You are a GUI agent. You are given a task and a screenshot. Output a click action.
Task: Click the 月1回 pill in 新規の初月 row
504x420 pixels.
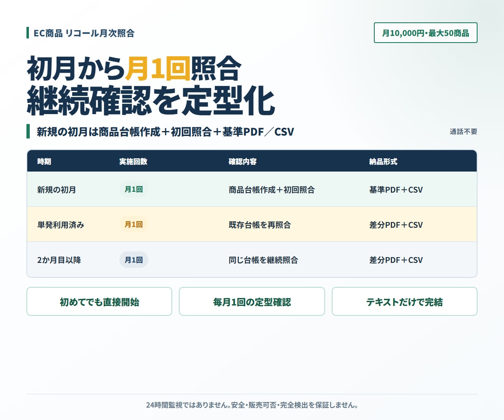(x=134, y=189)
